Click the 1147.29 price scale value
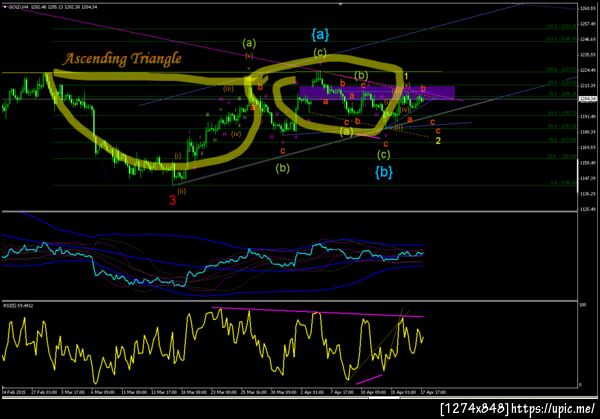The image size is (600, 419). click(x=587, y=178)
